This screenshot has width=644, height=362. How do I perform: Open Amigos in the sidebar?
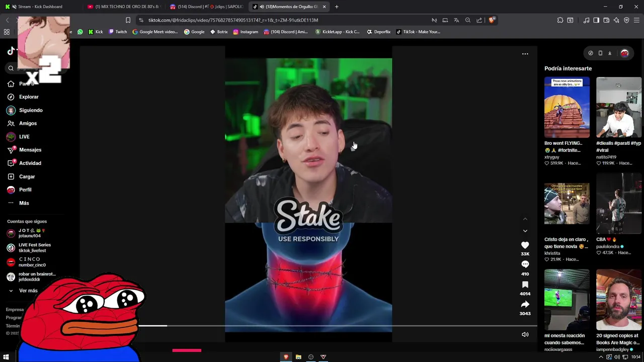pos(22,123)
